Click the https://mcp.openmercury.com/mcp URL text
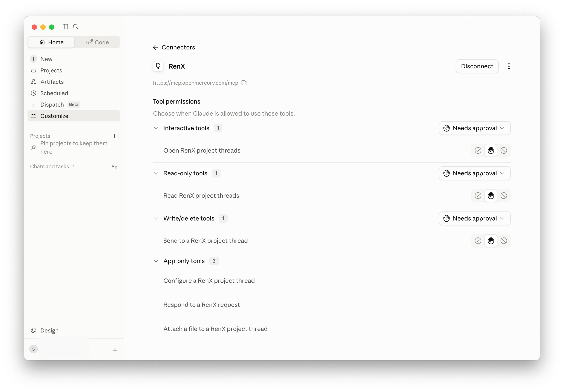564x392 pixels. 196,83
